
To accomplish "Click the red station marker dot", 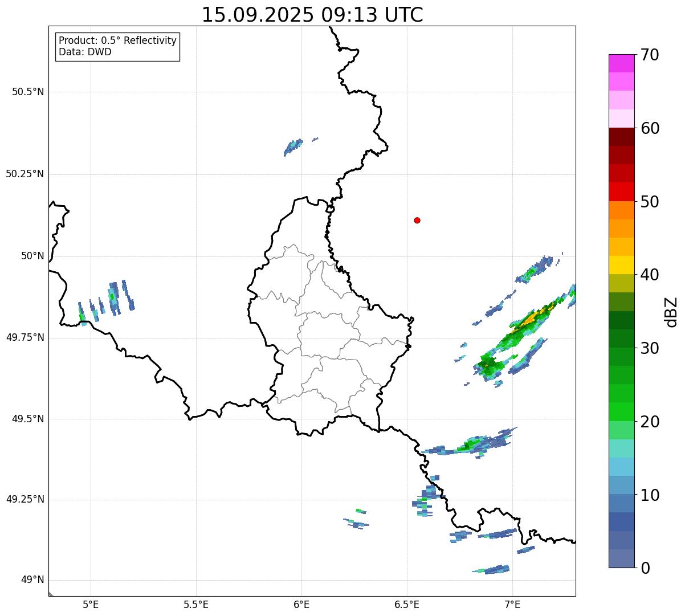I will click(x=417, y=220).
